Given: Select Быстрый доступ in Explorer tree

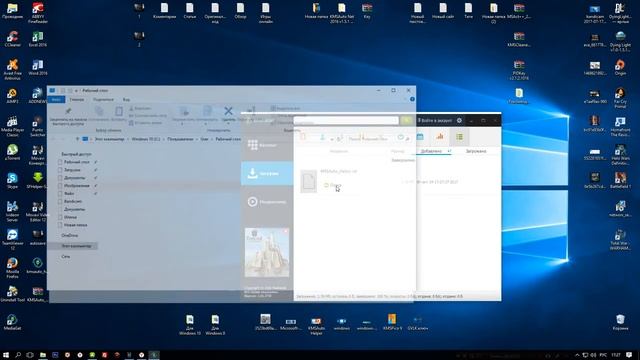Looking at the screenshot, I should click(x=76, y=154).
